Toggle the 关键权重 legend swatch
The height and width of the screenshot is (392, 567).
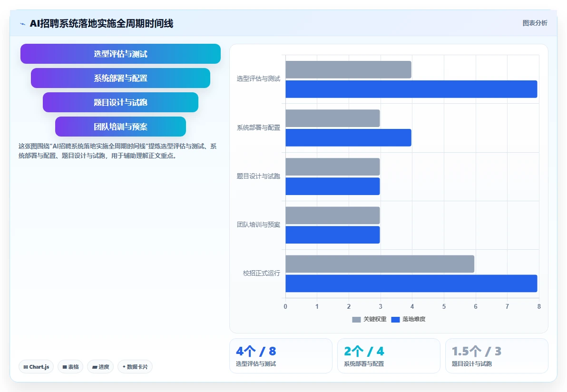point(356,319)
